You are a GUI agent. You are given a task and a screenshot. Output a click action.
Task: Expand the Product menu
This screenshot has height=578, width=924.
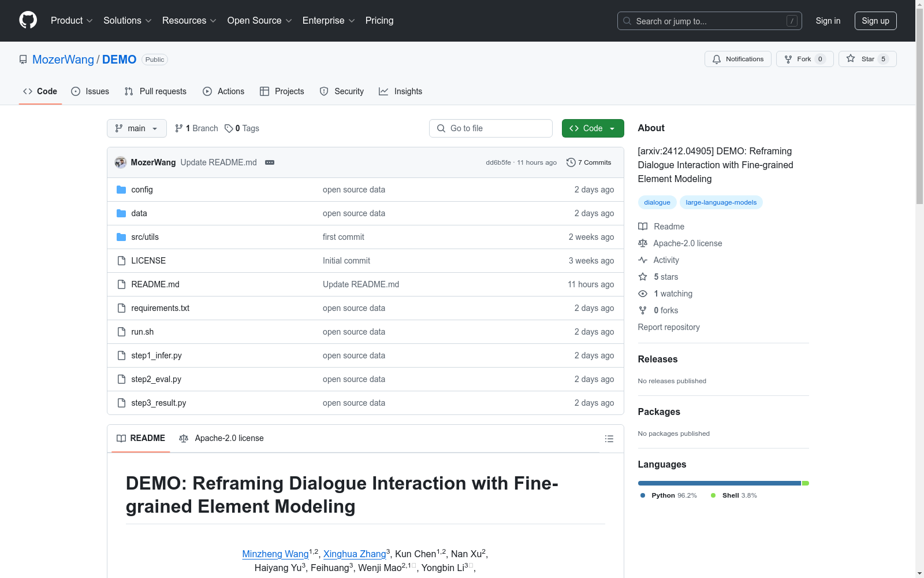point(72,21)
